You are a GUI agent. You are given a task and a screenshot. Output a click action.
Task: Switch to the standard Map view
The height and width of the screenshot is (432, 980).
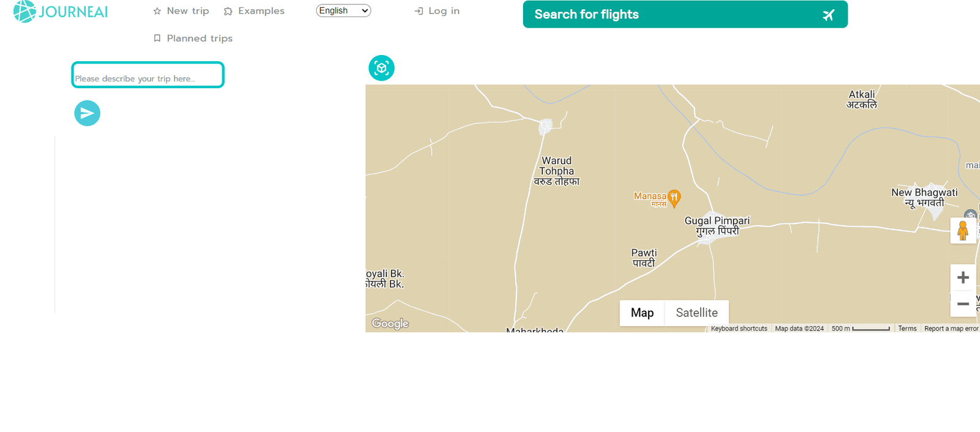(642, 313)
